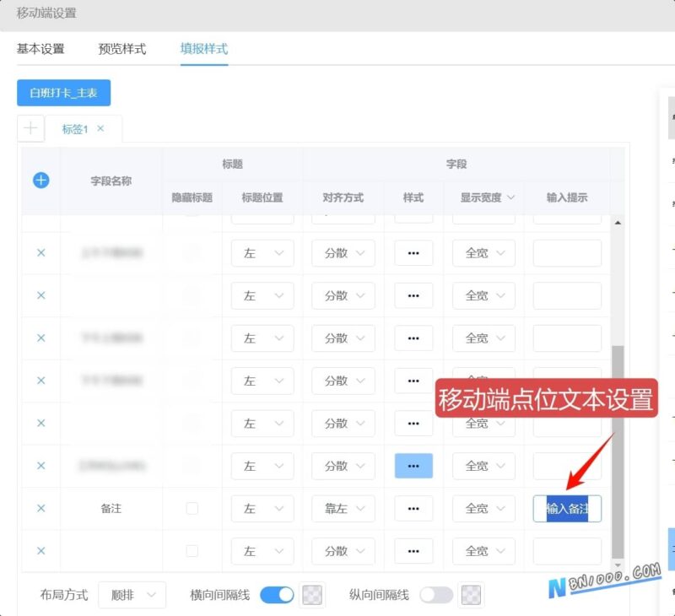Click the 备注 field name cell
Viewport: 675px width, 616px height.
(x=111, y=508)
